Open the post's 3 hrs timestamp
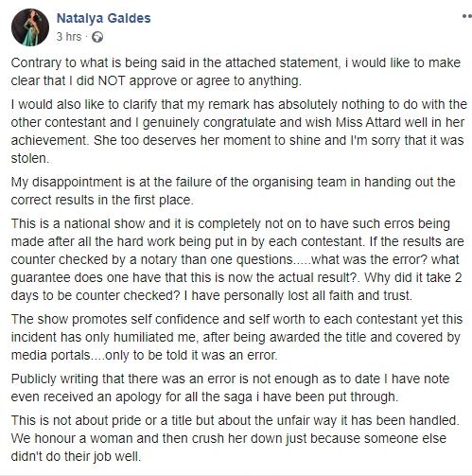The image size is (472, 476). pos(69,37)
